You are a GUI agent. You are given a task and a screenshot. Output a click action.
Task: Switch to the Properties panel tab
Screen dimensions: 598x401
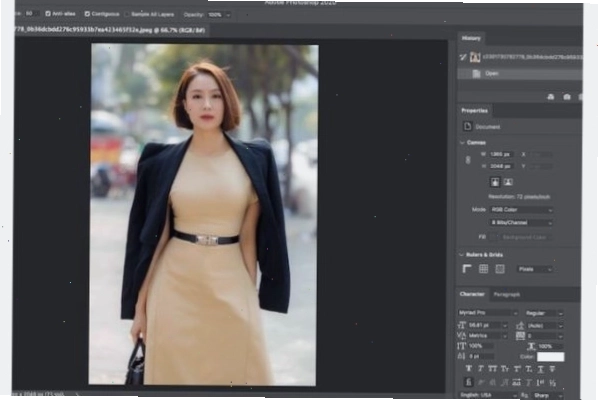(474, 111)
